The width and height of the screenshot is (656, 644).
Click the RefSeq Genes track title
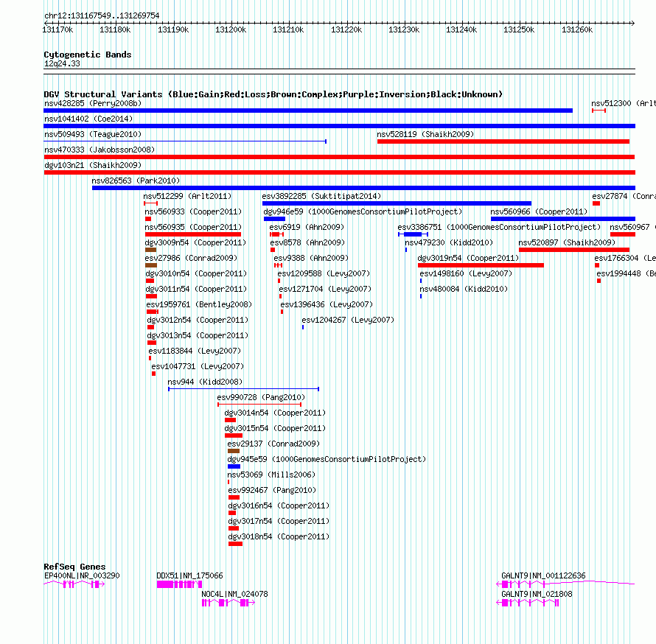pos(74,567)
